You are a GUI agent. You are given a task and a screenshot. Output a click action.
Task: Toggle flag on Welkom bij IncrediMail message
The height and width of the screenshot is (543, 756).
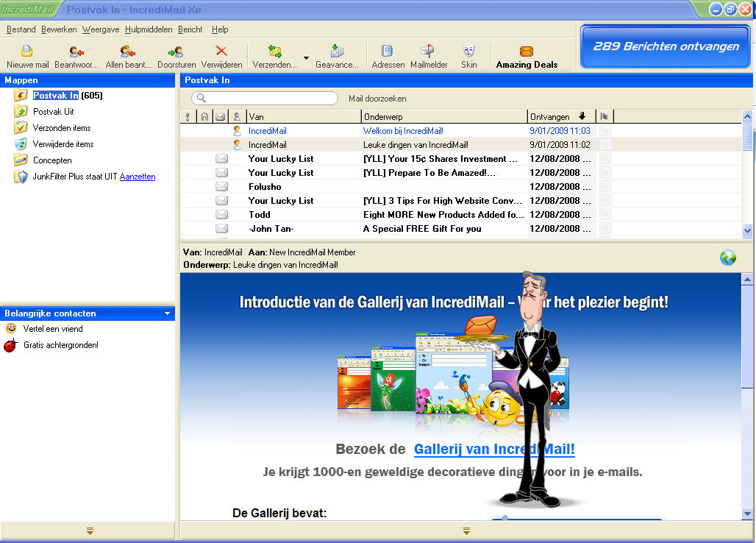[x=605, y=130]
